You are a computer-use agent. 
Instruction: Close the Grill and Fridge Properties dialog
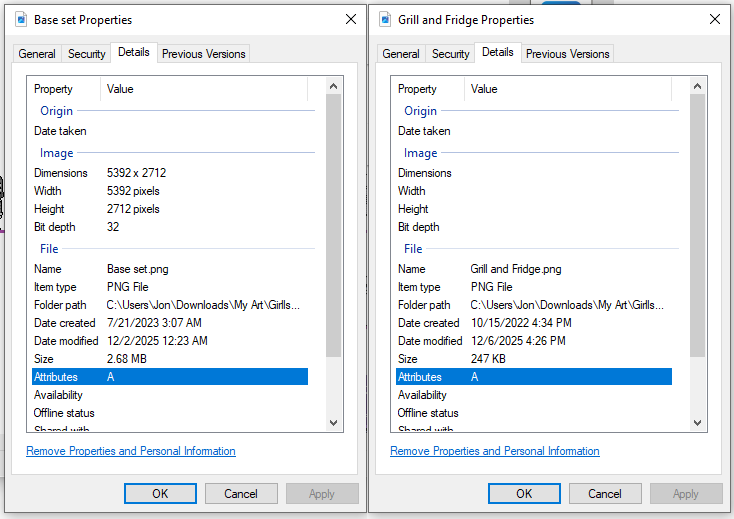pos(715,19)
